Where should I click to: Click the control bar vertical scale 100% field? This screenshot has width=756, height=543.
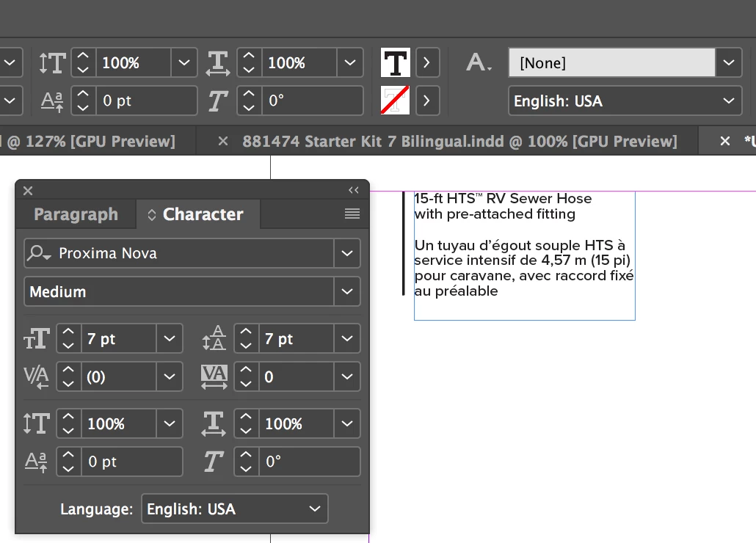point(134,62)
